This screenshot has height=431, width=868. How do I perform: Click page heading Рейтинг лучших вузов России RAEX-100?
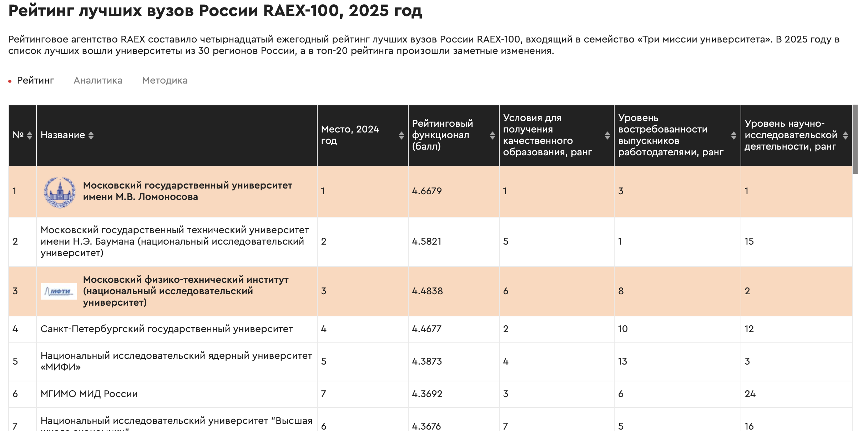(215, 11)
